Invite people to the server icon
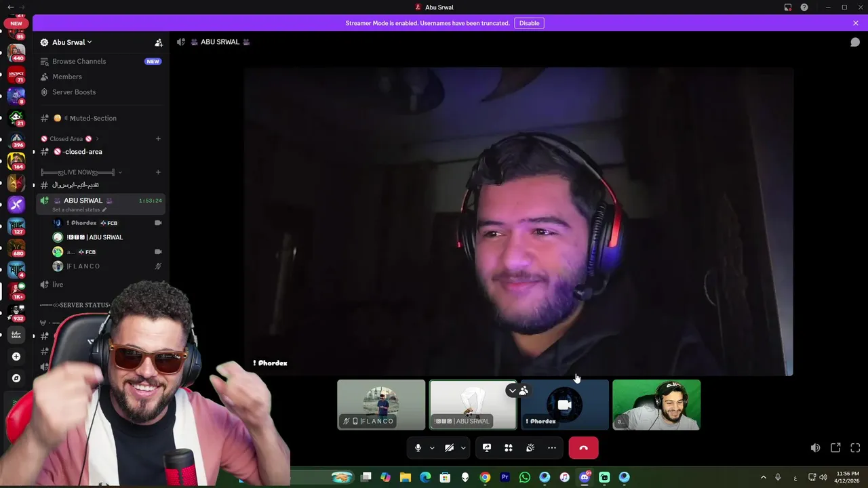The image size is (868, 488). [159, 43]
